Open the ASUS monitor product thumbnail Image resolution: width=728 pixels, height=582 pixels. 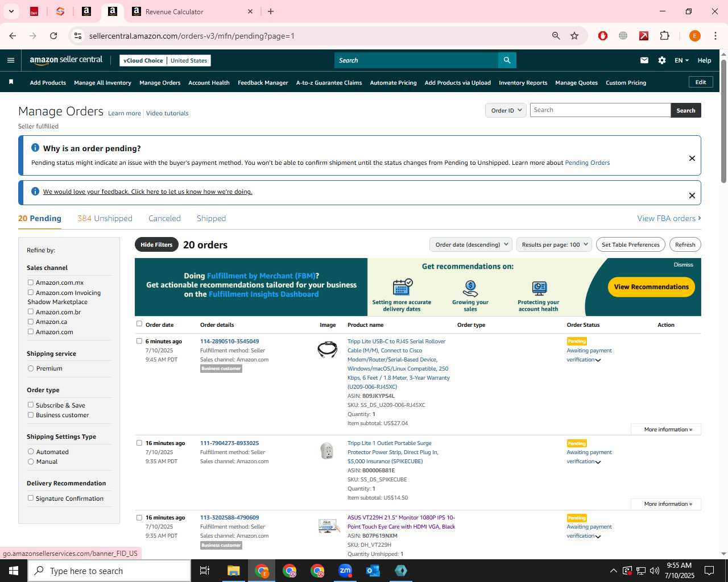tap(329, 526)
